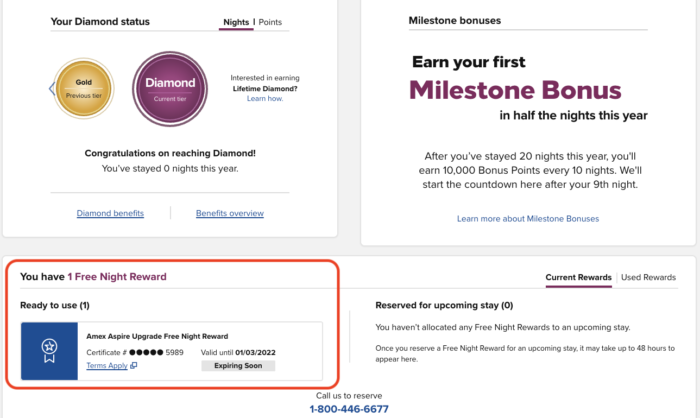The height and width of the screenshot is (418, 700).
Task: Click the left chevron beside Gold badge
Action: click(x=51, y=88)
